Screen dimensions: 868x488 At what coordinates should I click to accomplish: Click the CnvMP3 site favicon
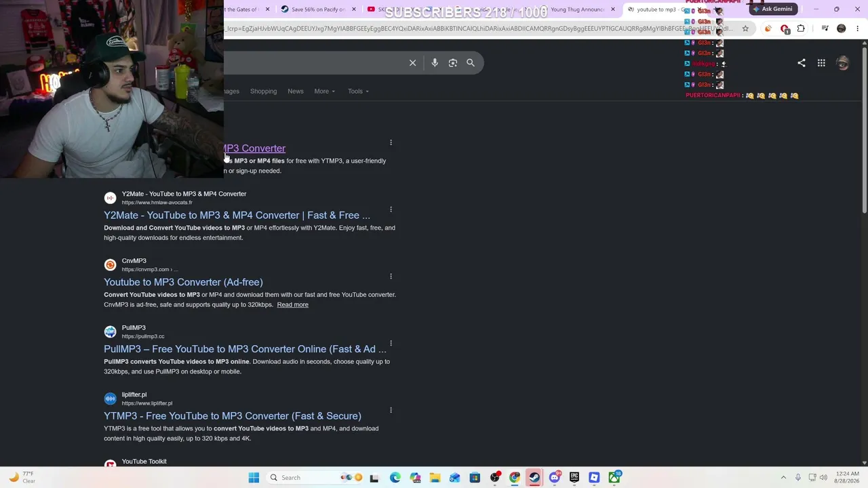[x=110, y=265]
